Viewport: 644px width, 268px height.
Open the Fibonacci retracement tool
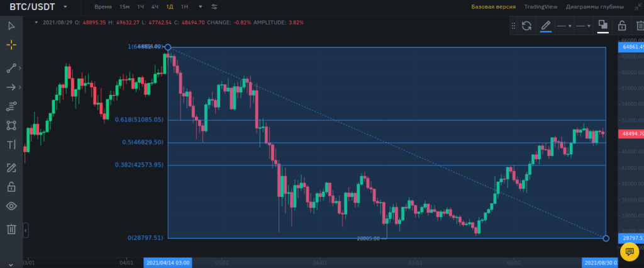pyautogui.click(x=11, y=106)
